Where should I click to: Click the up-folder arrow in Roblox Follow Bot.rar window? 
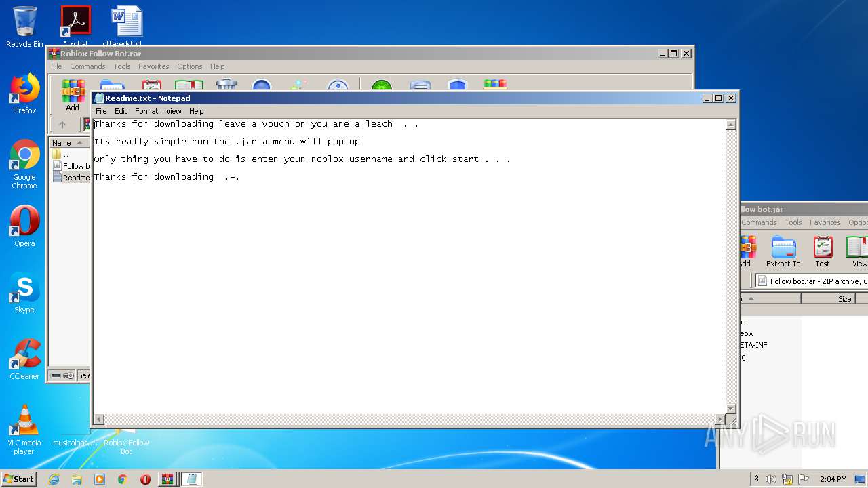point(62,125)
